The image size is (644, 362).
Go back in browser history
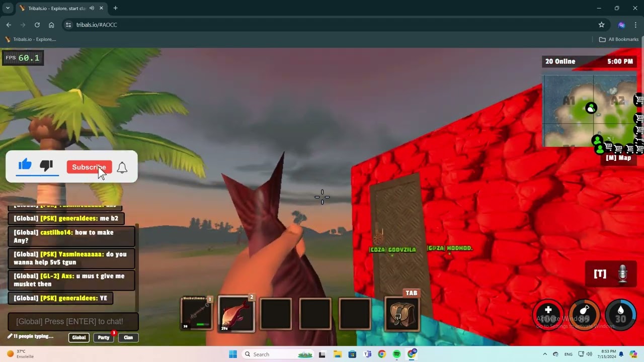(9, 25)
